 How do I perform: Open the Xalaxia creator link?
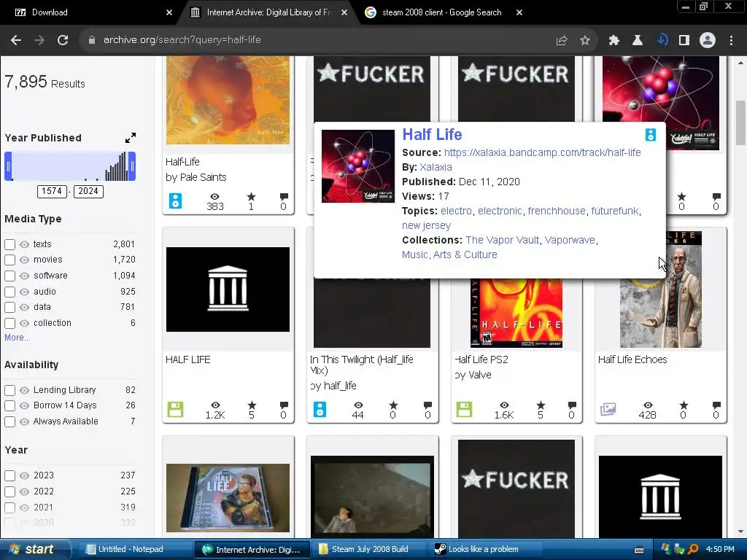click(436, 167)
